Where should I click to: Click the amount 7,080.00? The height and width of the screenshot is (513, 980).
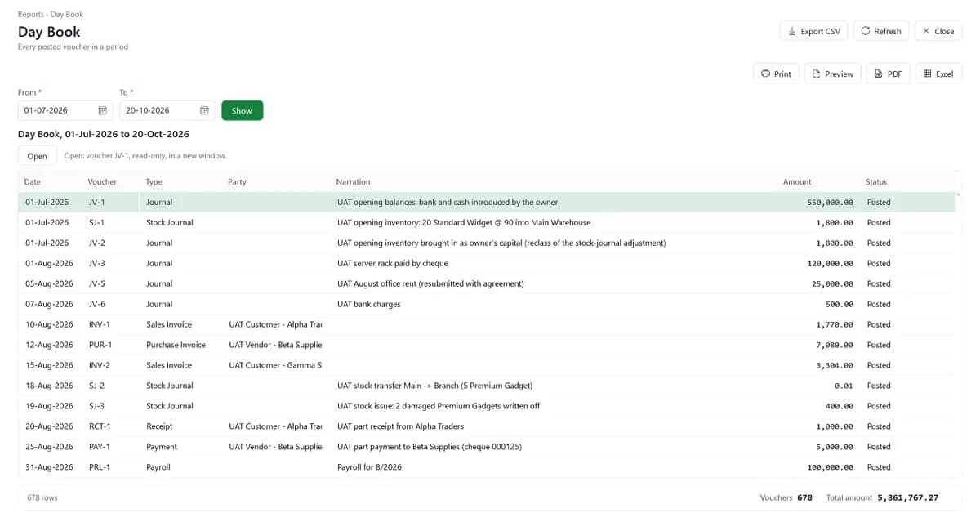[835, 345]
